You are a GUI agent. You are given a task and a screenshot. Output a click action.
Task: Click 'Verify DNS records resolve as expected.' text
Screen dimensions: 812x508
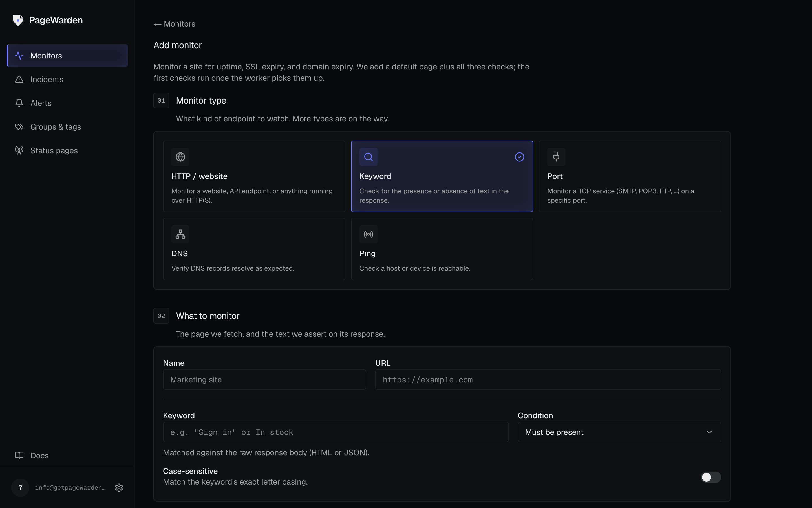(233, 268)
